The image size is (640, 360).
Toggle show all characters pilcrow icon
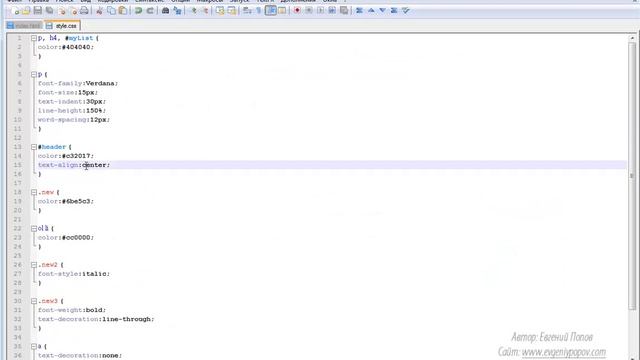(x=258, y=11)
